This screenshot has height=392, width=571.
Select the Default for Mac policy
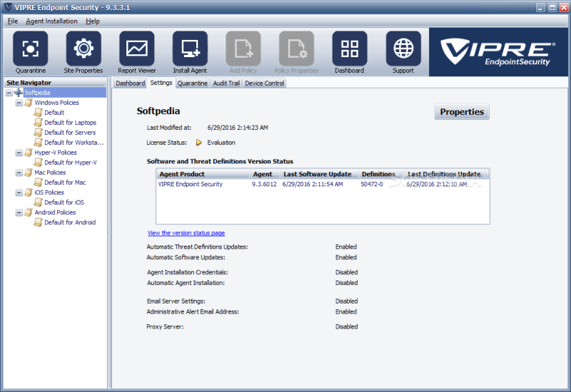[x=65, y=183]
